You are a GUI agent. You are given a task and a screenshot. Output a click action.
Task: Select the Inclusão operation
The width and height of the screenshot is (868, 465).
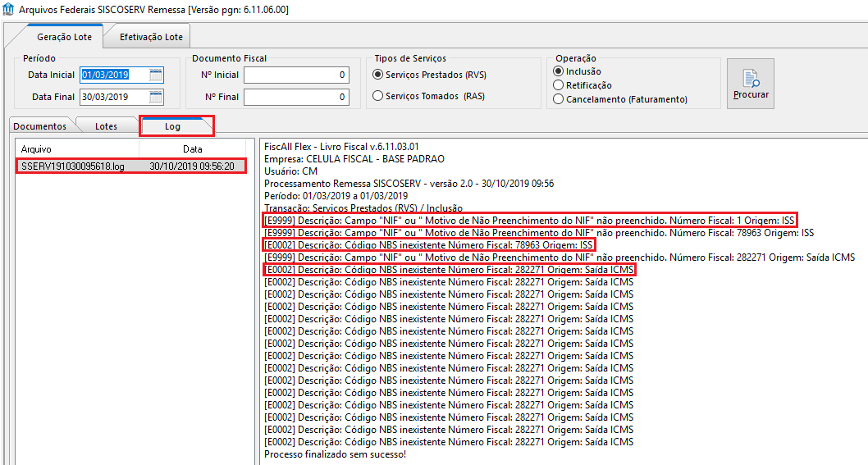tap(578, 71)
